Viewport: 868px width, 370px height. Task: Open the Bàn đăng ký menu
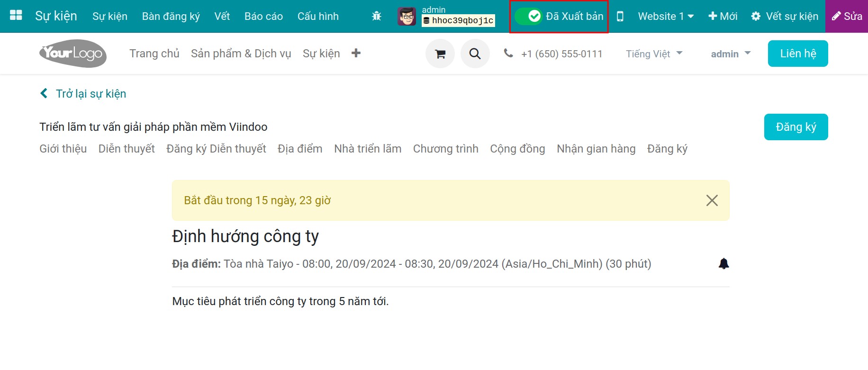click(x=171, y=16)
